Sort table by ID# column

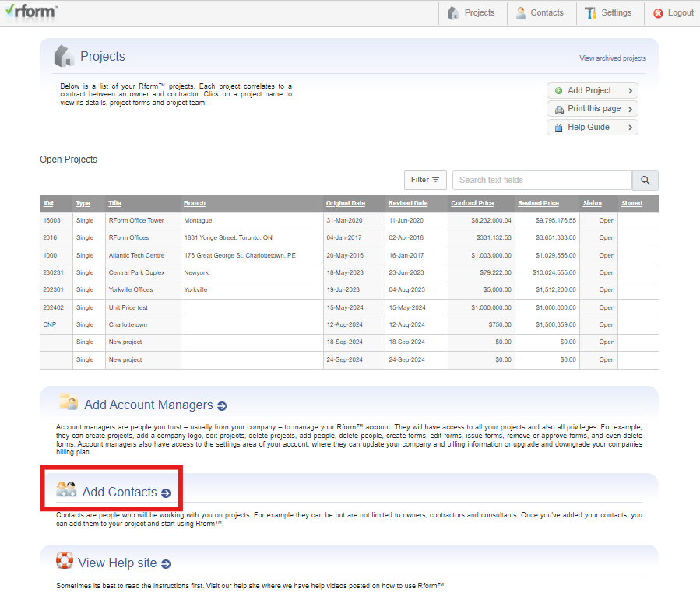[x=48, y=203]
